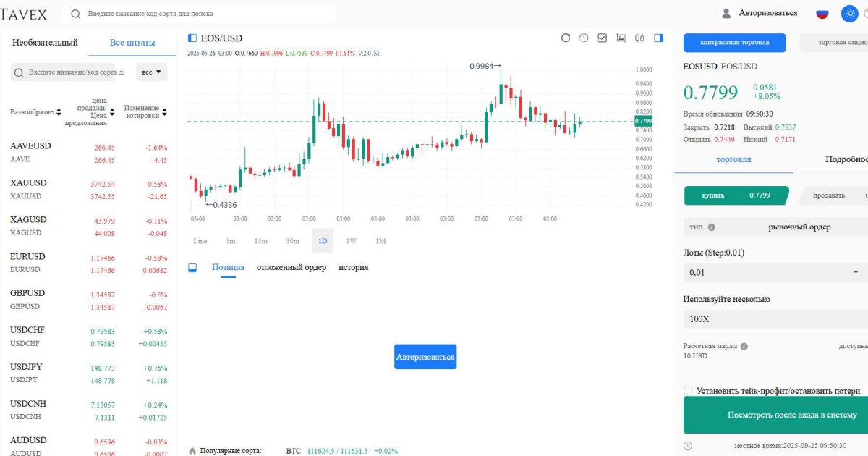Click the blue "Авторизоваться" button in positions area

point(425,357)
